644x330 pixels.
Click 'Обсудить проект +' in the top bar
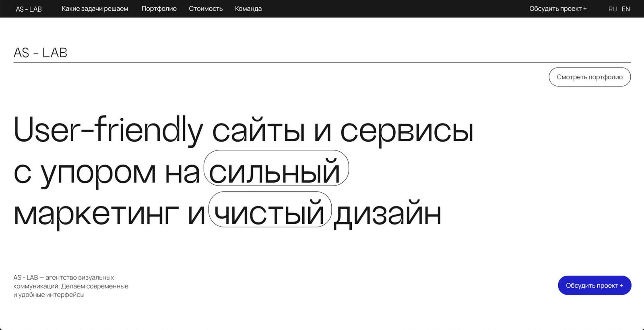[x=558, y=9]
